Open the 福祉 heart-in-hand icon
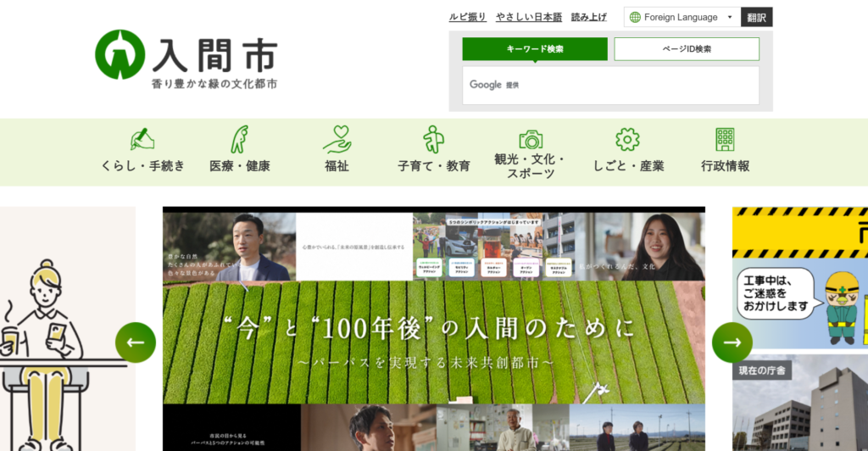 337,138
